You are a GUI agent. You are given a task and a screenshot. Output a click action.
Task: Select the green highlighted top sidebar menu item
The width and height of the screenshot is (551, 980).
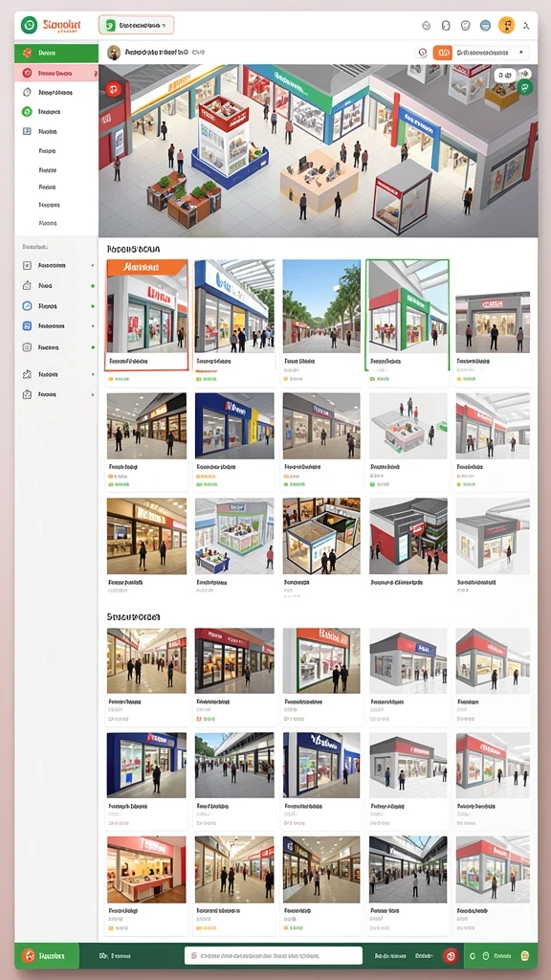(x=56, y=54)
